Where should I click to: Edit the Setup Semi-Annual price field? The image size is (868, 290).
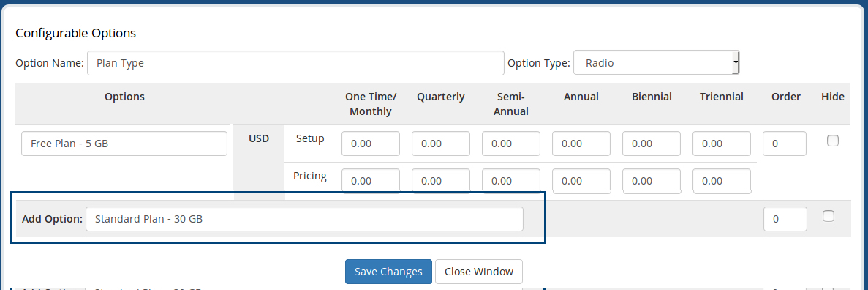pyautogui.click(x=511, y=144)
